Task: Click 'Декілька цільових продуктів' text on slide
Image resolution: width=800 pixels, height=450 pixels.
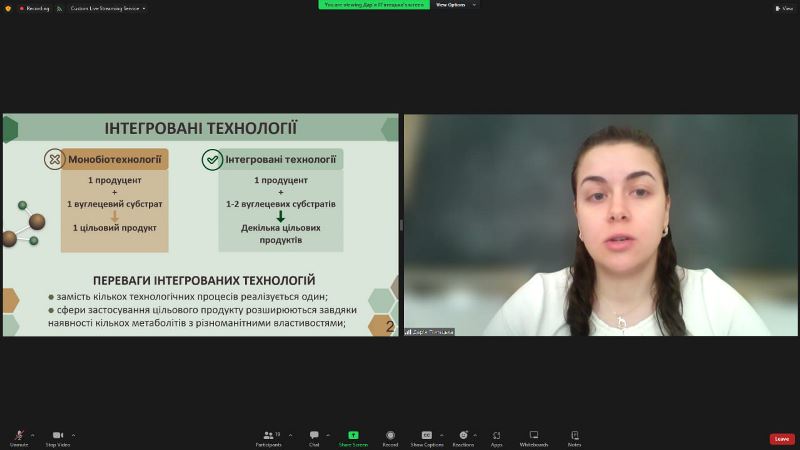Action: [x=281, y=234]
